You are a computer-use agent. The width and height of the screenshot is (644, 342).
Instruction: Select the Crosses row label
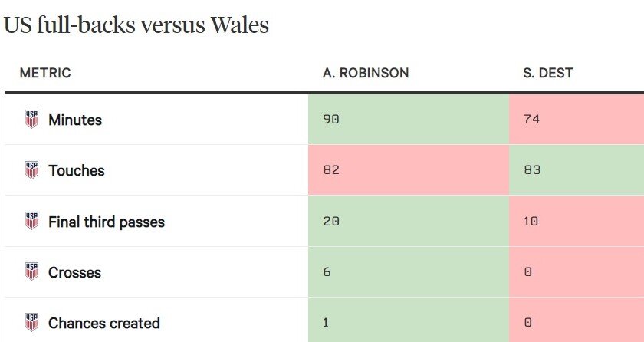[x=74, y=273]
